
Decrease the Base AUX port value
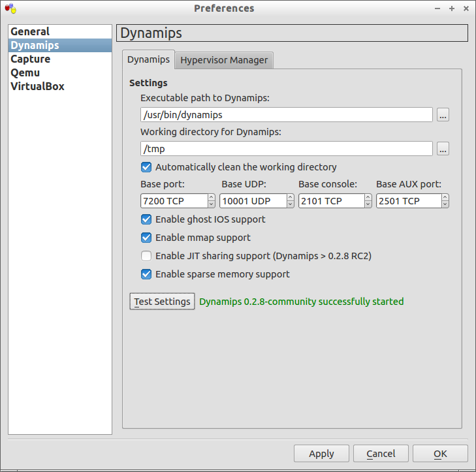point(445,204)
